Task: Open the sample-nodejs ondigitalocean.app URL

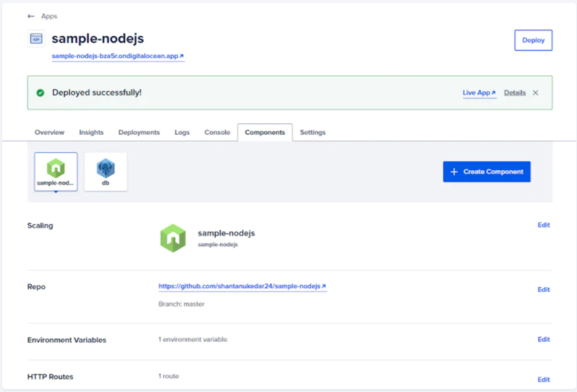Action: [x=118, y=56]
